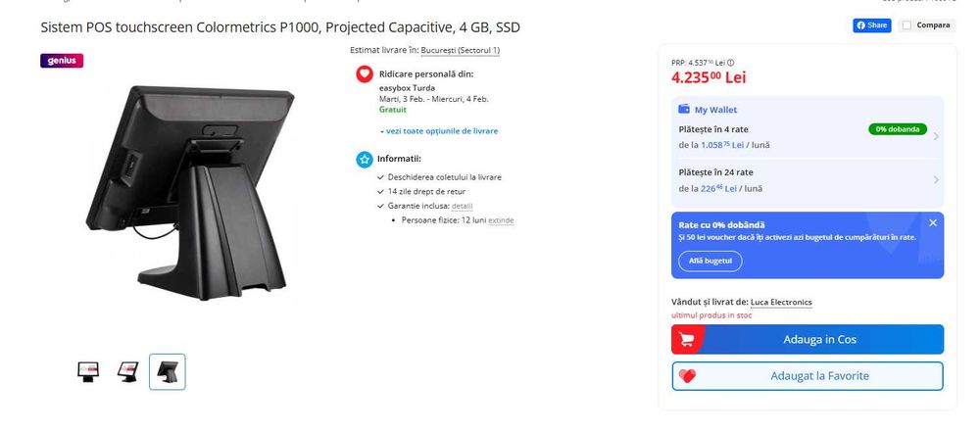Click the shopping cart icon
980x432 pixels.
pos(687,339)
